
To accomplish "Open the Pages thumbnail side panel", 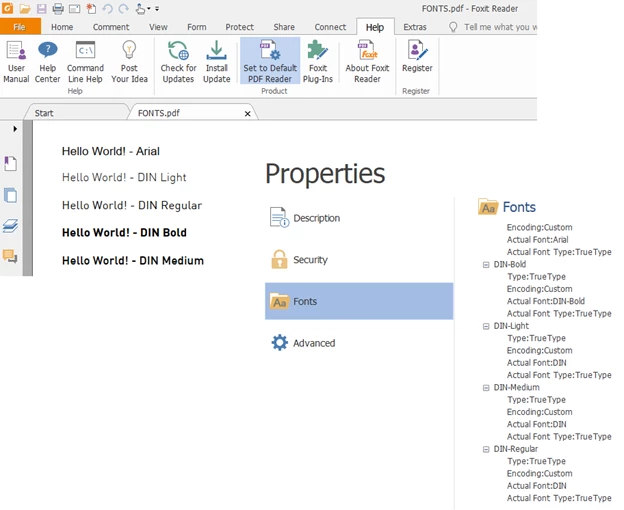I will point(10,195).
